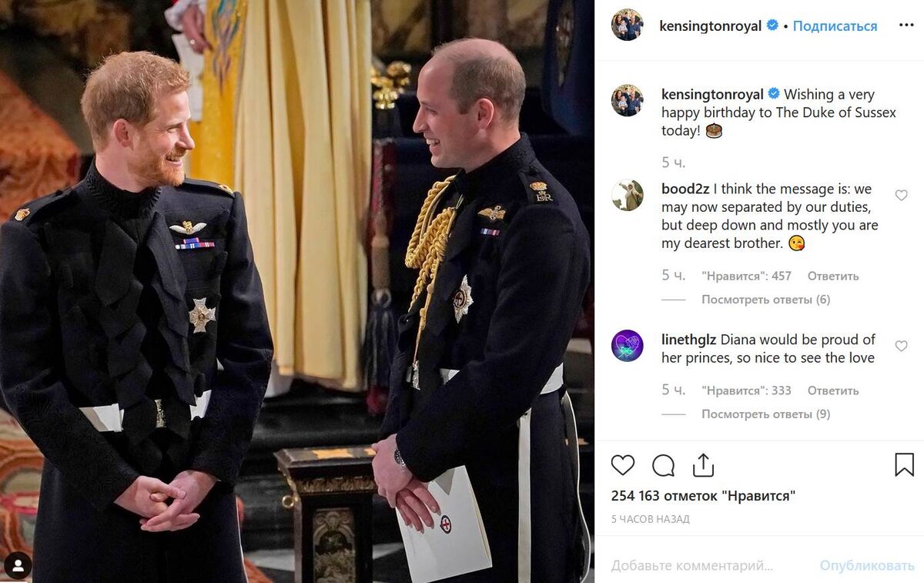The height and width of the screenshot is (583, 924).
Task: Focus the Добавьте комментарий input field
Action: coord(708,566)
